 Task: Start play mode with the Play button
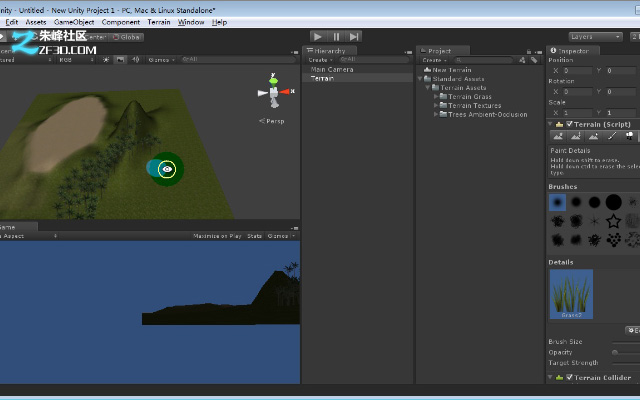(x=318, y=37)
